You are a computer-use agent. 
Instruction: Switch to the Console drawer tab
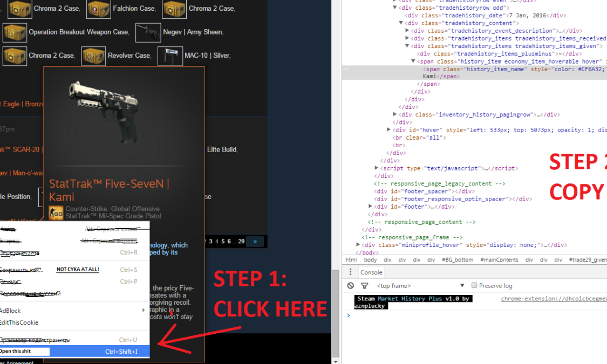tap(371, 272)
